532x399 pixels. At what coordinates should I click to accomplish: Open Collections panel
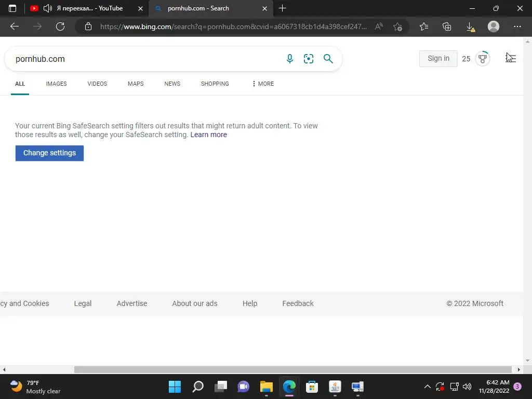[x=447, y=26]
